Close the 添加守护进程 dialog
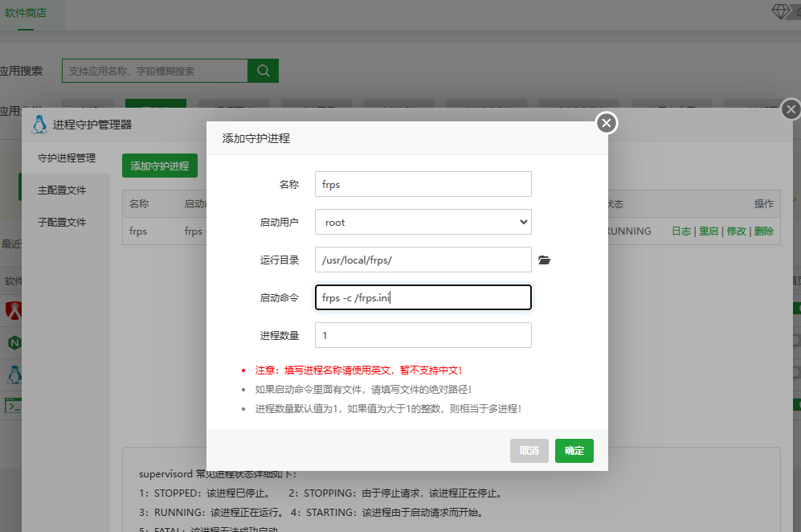Screen dimensions: 801x532 coord(607,122)
